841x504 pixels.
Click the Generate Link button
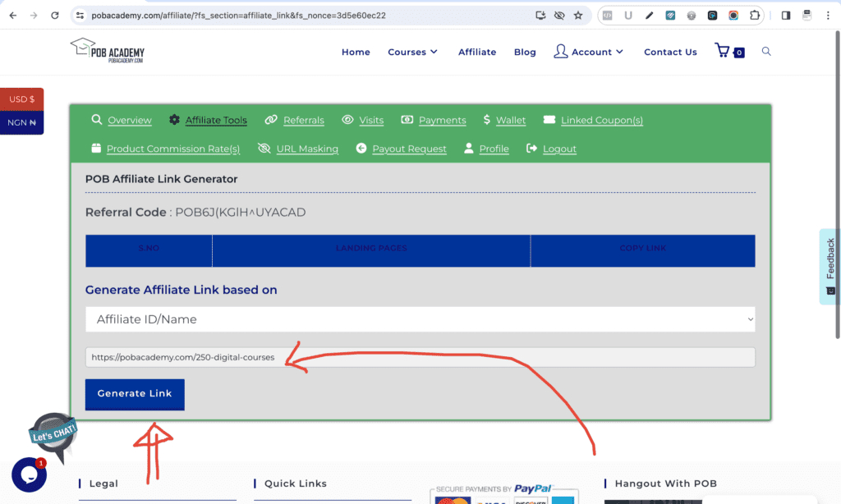click(135, 394)
